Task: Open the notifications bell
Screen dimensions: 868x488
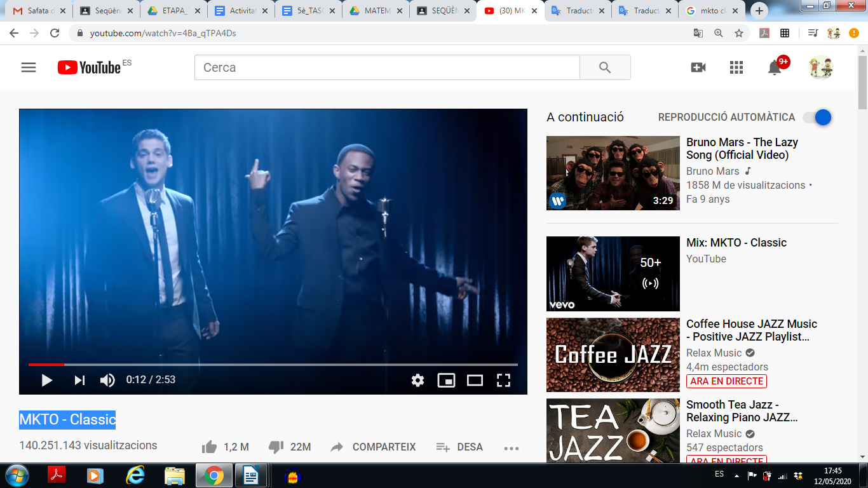Action: (775, 67)
